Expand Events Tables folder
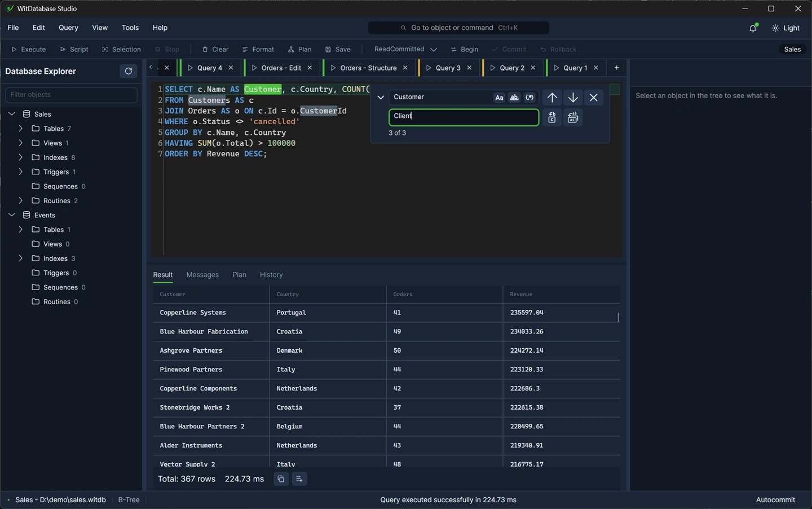Screen dimensions: 812x509 point(20,230)
